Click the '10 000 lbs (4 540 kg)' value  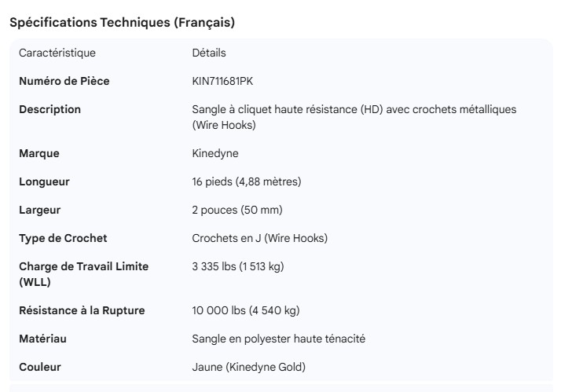coord(246,310)
